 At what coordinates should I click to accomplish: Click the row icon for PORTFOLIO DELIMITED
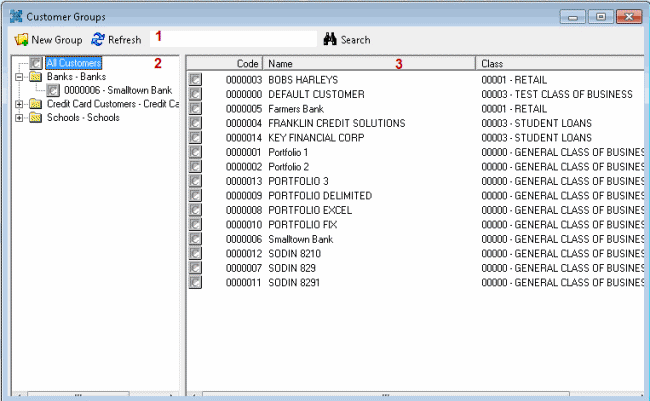(195, 195)
